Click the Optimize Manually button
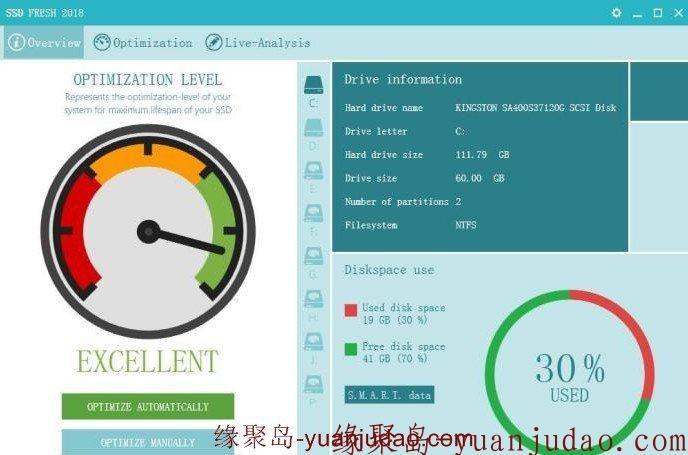The image size is (688, 455). (x=148, y=442)
